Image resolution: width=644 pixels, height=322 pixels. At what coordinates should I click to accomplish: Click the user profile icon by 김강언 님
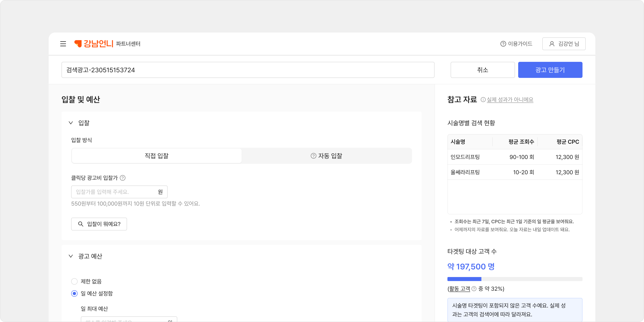point(552,44)
